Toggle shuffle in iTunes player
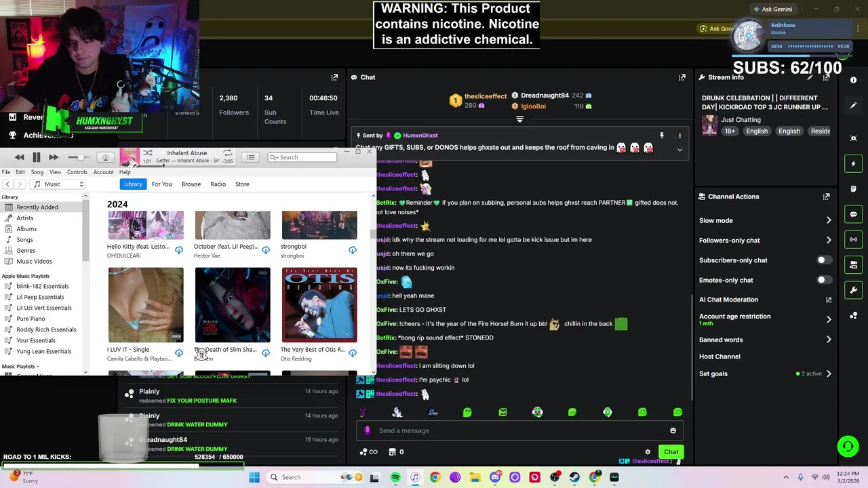This screenshot has width=868, height=488. coord(148,152)
